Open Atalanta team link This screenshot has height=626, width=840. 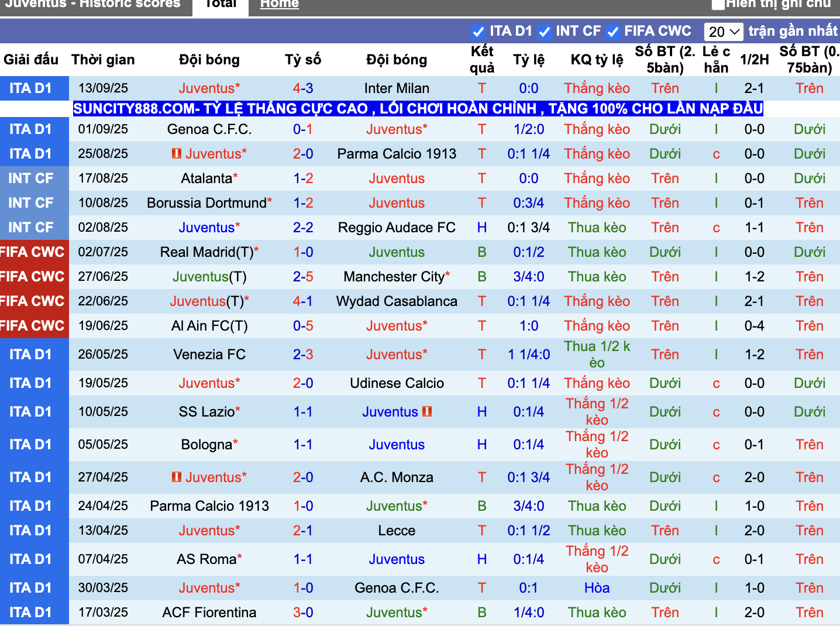point(206,178)
